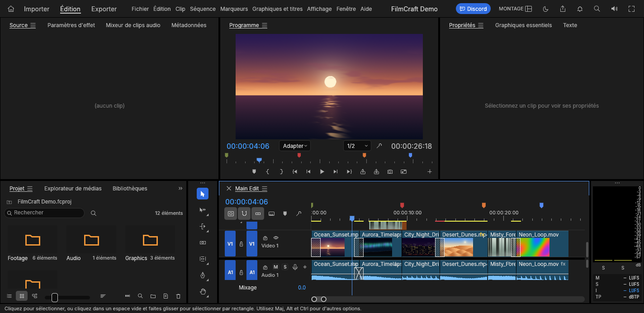Mark Out point with right brace
The image size is (644, 313).
coord(281,172)
